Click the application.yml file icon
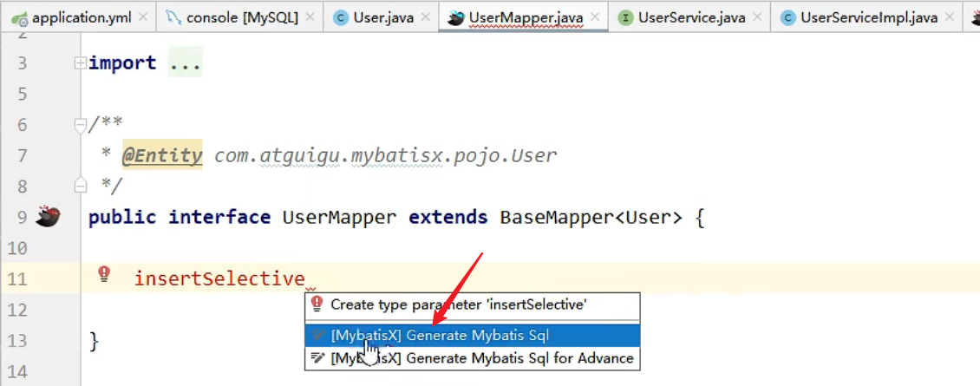The height and width of the screenshot is (386, 980). 19,18
